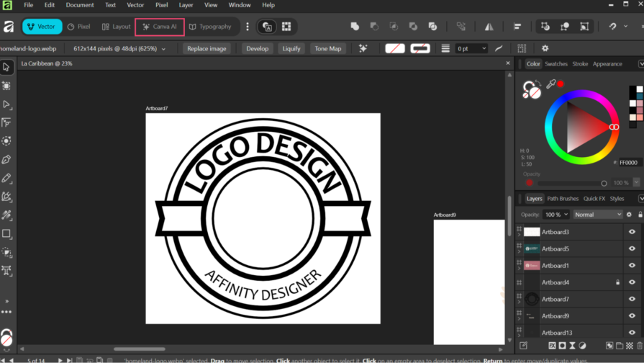Viewport: 644px width, 363px height.
Task: Select the Artboard tool
Action: pos(6,86)
